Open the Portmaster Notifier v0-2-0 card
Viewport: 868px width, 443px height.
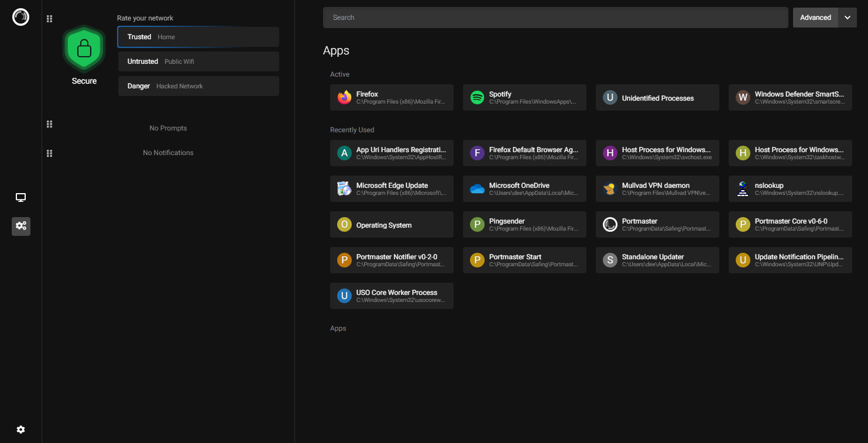click(x=392, y=260)
